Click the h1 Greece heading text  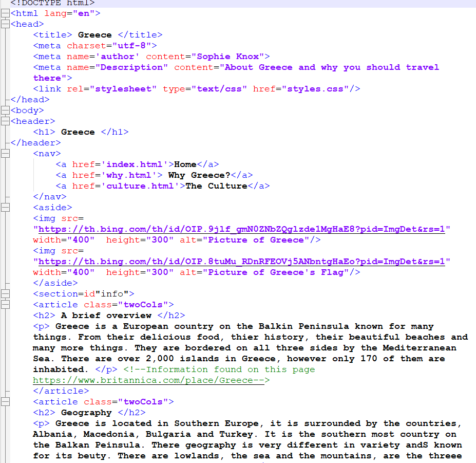pyautogui.click(x=78, y=132)
